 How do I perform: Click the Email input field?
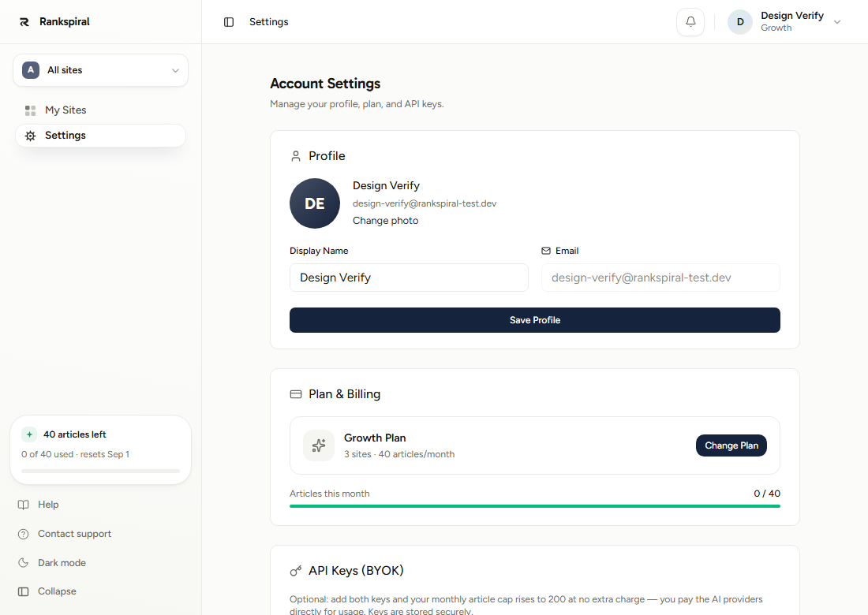660,278
